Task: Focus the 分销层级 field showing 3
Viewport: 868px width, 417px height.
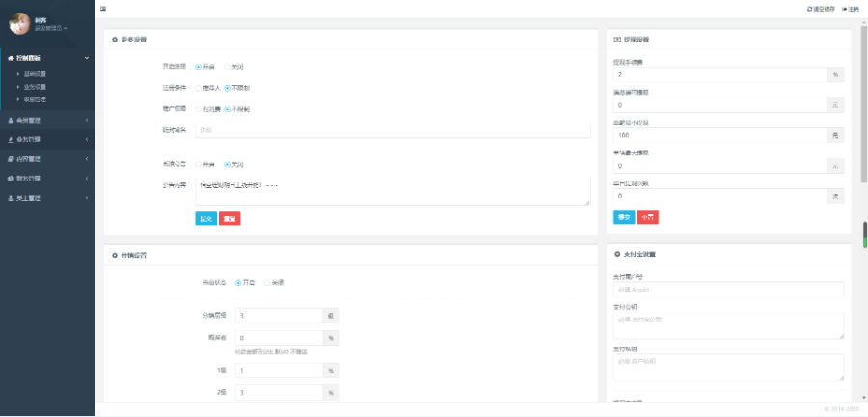Action: pyautogui.click(x=279, y=316)
